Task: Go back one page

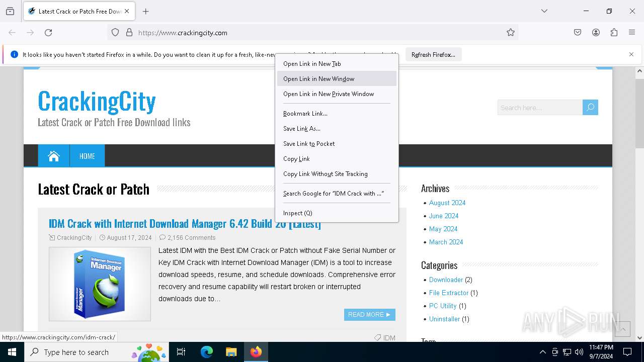Action: tap(12, 33)
